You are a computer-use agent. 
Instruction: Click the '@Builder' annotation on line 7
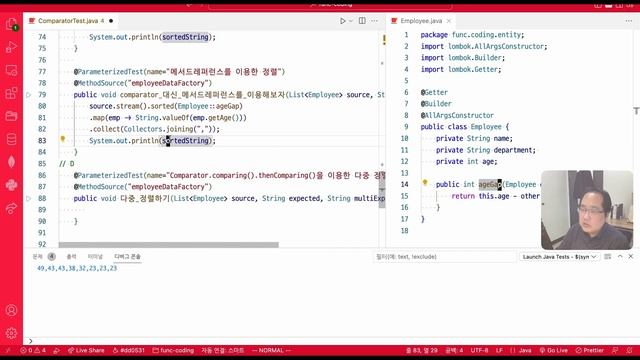pos(436,104)
